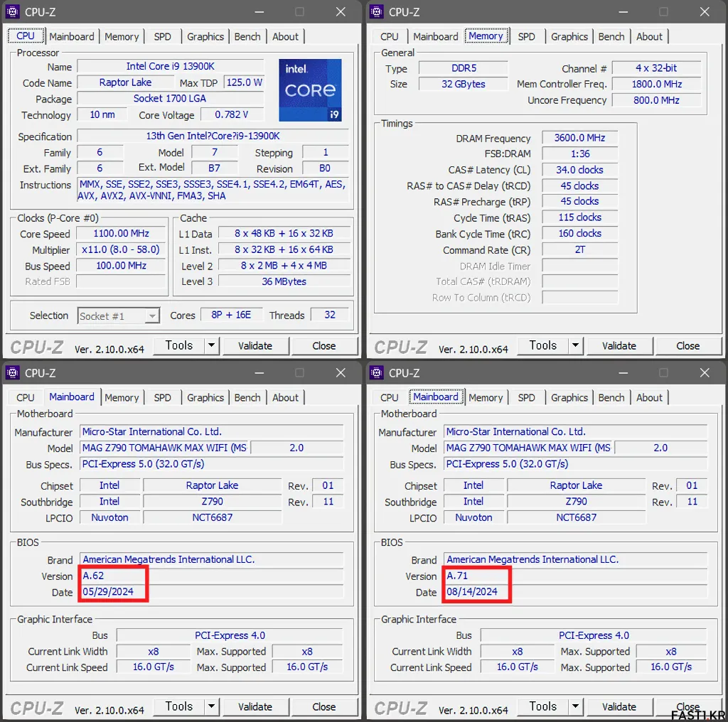
Task: Close the top-right CPU-Z window with X
Action: 705,11
